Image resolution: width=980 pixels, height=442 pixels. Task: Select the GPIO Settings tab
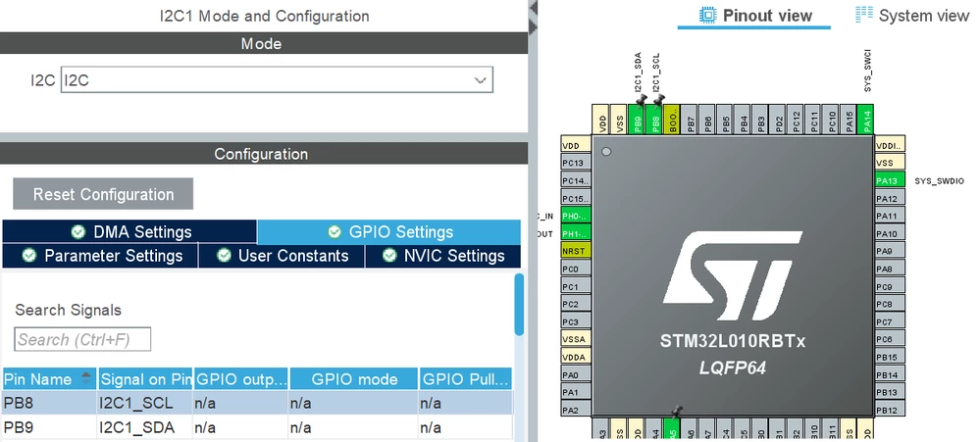[x=388, y=231]
